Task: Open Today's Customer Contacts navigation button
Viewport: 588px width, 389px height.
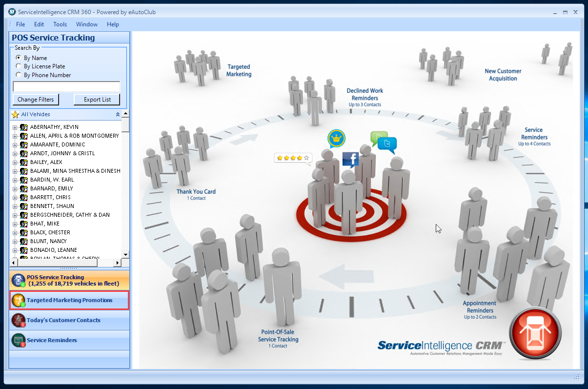Action: [69, 321]
